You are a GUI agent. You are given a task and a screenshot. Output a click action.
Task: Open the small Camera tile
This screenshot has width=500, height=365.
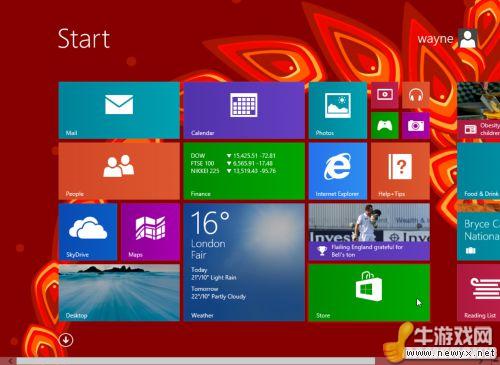click(416, 125)
